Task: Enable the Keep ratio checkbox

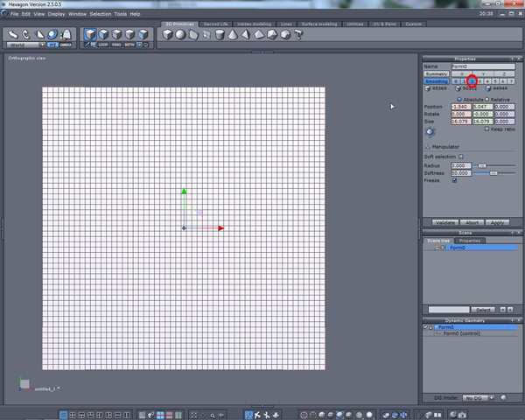Action: pos(486,129)
